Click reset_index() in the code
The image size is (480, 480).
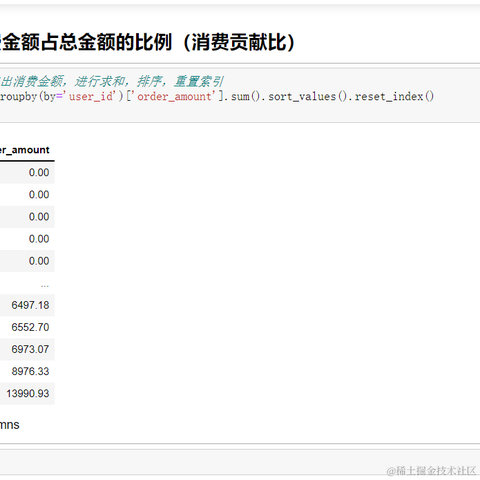(x=395, y=97)
